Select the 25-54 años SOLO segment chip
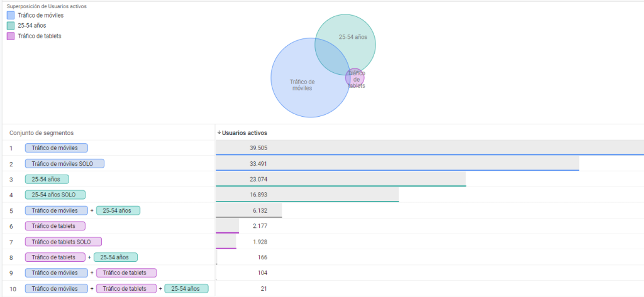The height and width of the screenshot is (297, 644). [x=55, y=195]
